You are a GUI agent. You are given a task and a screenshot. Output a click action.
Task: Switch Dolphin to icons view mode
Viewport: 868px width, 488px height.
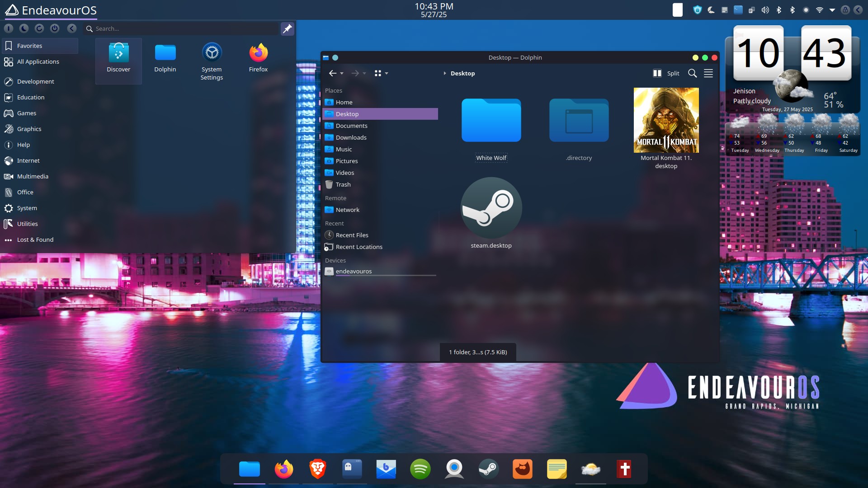point(378,73)
